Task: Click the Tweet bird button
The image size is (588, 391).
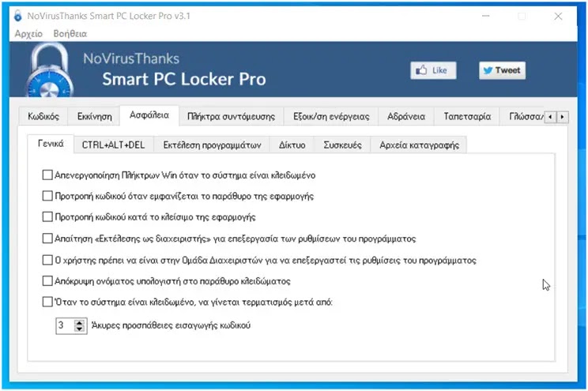Action: 502,70
